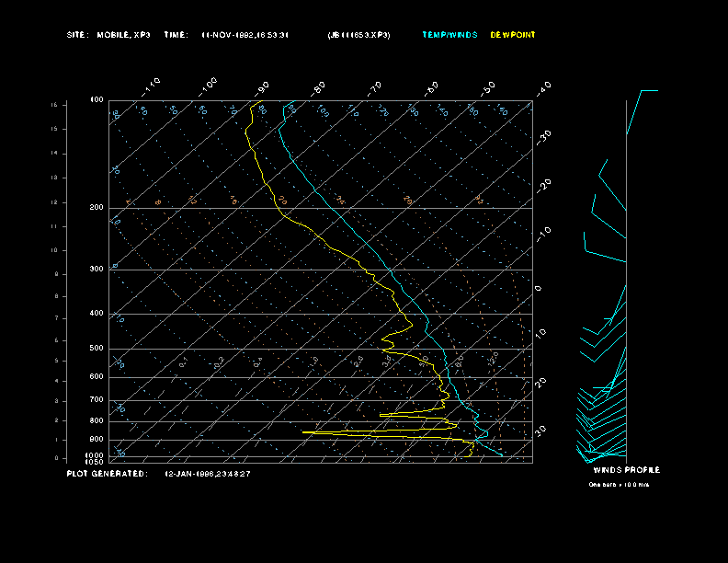Click the '-10' isotherm label on right edge
The image size is (728, 563).
click(543, 236)
